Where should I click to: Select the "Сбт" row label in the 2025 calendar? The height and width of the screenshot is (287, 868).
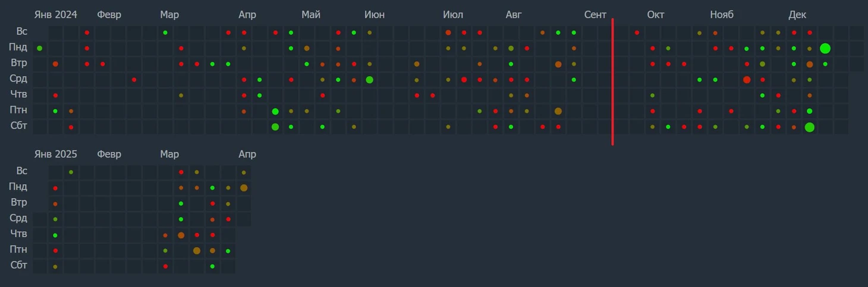point(19,265)
